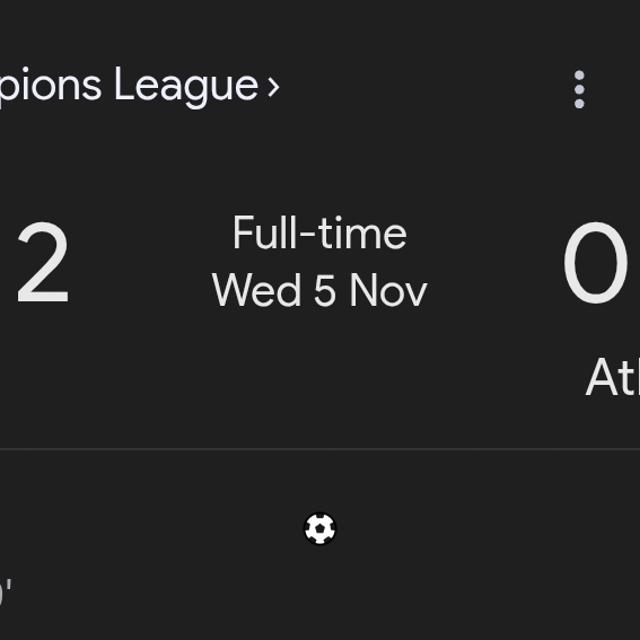
Task: Open the away team name starting Atl
Action: pos(612,378)
